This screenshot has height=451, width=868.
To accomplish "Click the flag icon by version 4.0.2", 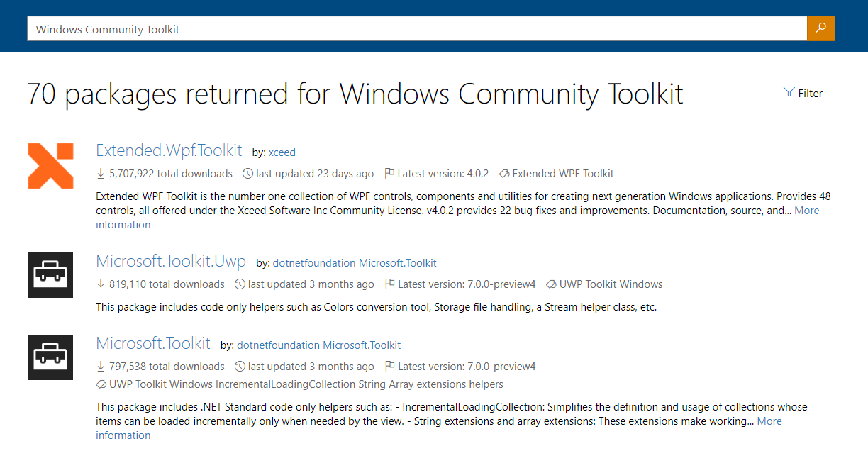I will click(x=389, y=174).
